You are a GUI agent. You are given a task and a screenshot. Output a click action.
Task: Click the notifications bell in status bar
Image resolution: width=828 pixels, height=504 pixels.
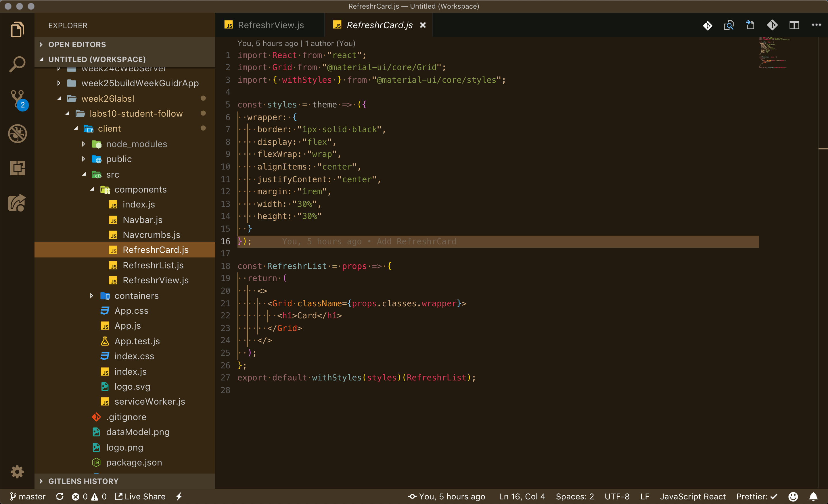pyautogui.click(x=813, y=497)
